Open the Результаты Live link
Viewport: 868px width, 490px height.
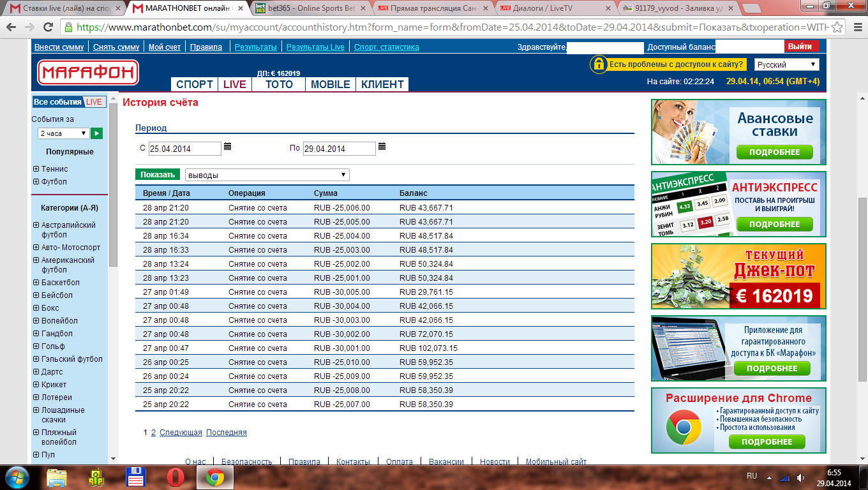click(x=315, y=47)
